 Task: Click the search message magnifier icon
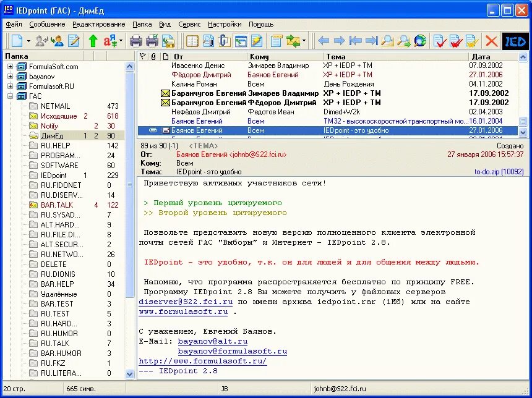pyautogui.click(x=387, y=41)
